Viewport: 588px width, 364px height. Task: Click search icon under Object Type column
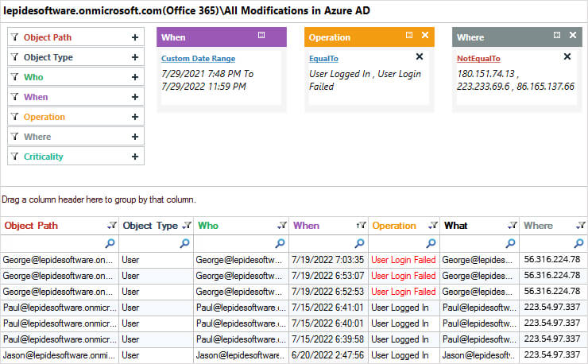click(184, 243)
